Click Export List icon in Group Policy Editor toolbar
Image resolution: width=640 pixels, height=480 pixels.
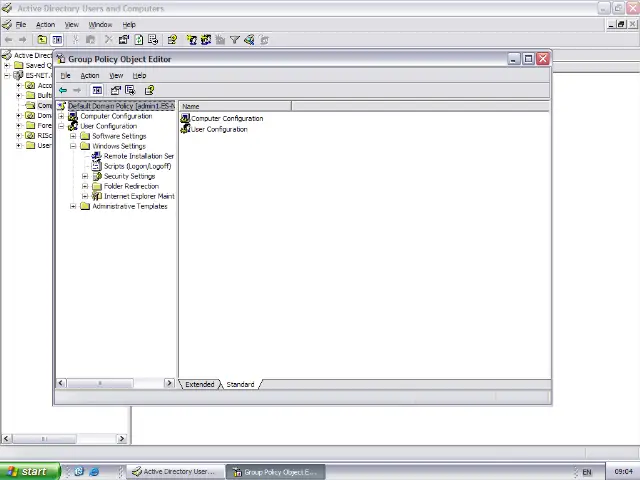coord(130,90)
